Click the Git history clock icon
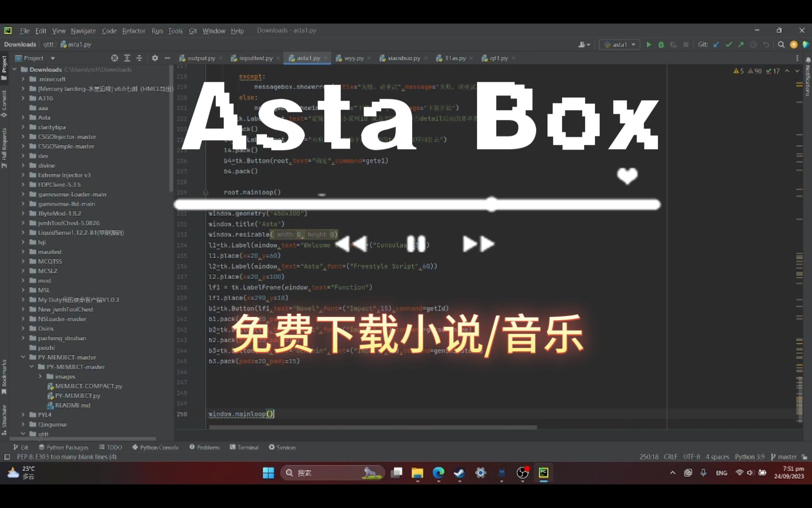The image size is (812, 508). 753,45
